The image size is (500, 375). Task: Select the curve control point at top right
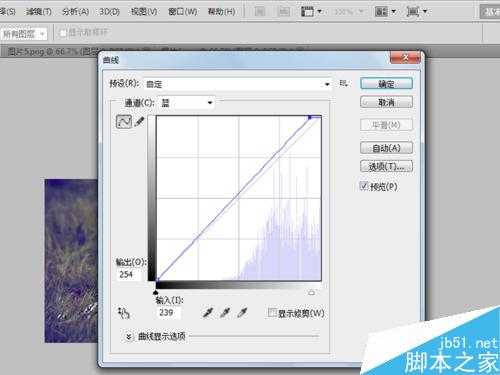(310, 117)
